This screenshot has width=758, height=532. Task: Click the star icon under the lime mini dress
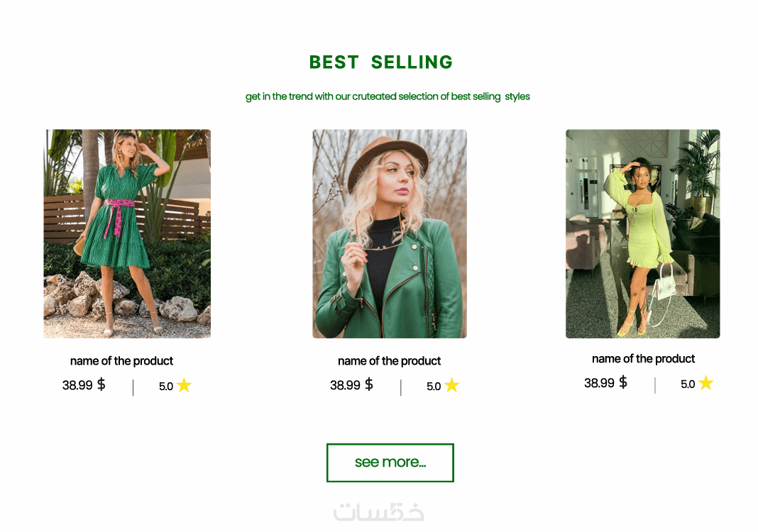click(705, 383)
